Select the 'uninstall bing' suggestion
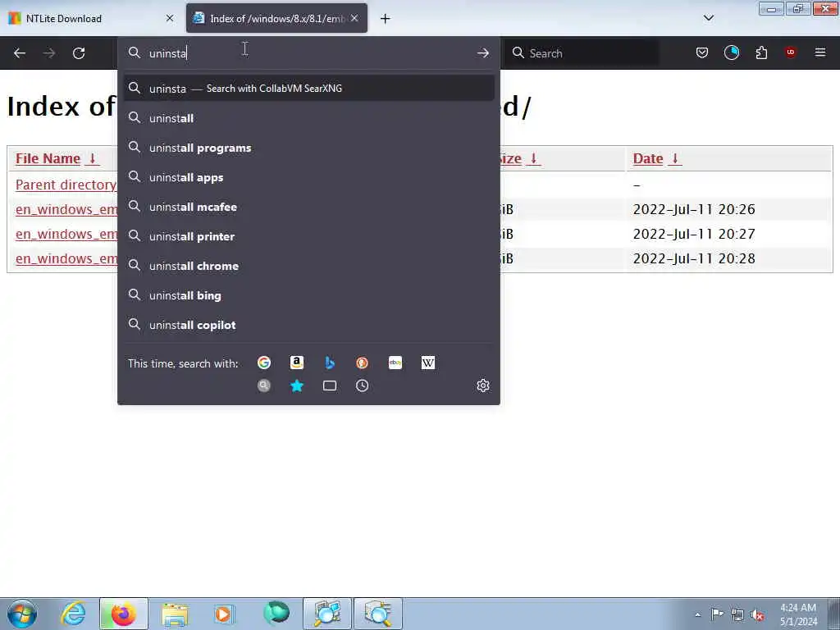Screen dimensions: 840x630 [x=308, y=295]
